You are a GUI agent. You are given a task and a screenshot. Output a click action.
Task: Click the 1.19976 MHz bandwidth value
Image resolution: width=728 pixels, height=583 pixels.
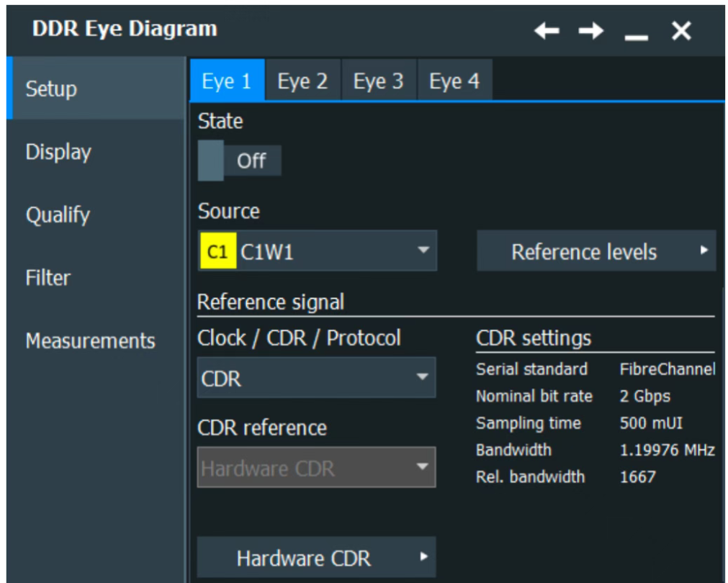[668, 450]
